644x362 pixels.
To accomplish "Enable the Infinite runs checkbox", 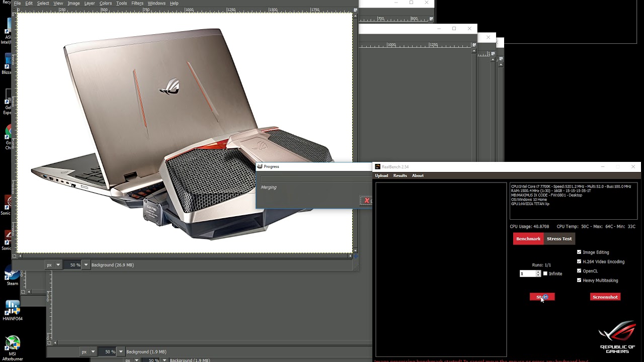I will click(x=545, y=274).
